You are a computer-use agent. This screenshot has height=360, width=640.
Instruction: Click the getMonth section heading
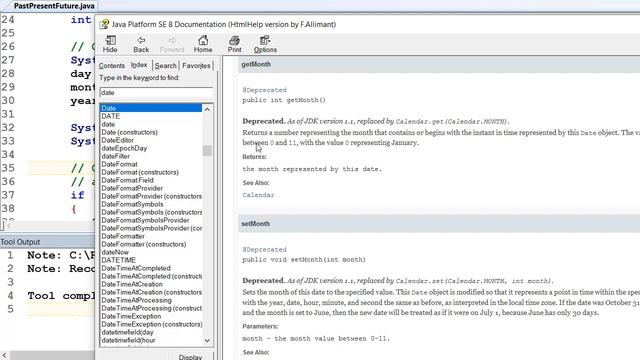[256, 64]
